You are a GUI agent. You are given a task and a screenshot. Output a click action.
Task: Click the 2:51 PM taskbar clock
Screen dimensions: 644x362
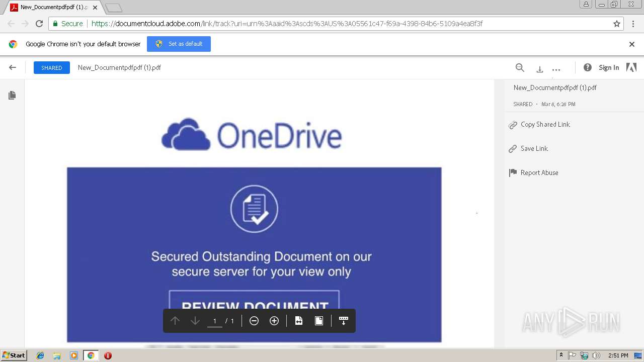click(x=618, y=355)
